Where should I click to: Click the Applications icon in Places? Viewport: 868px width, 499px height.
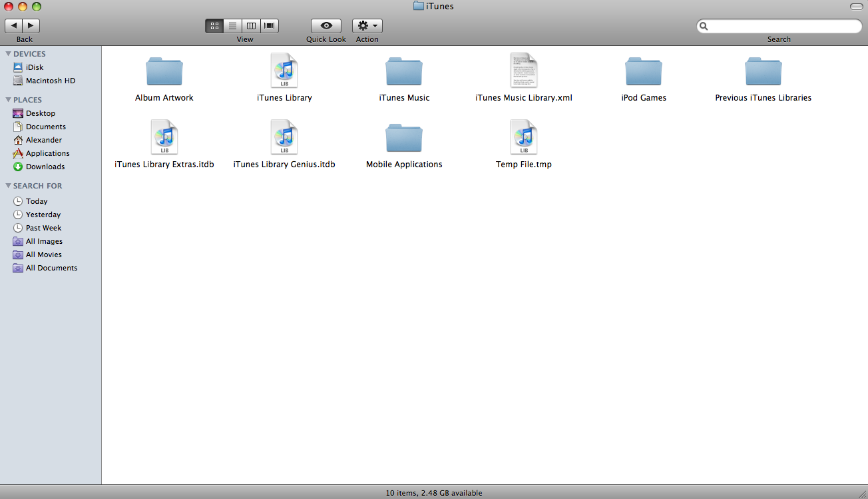coord(18,153)
